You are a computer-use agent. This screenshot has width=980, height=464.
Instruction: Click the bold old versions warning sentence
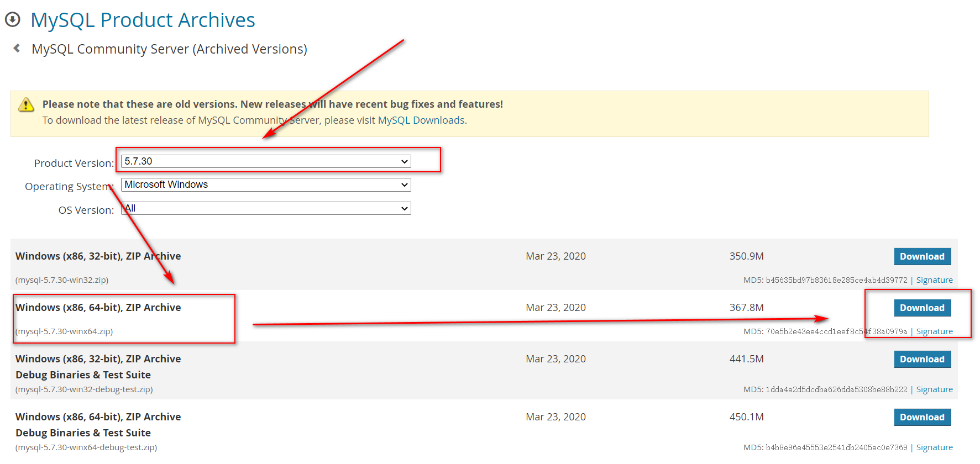272,104
